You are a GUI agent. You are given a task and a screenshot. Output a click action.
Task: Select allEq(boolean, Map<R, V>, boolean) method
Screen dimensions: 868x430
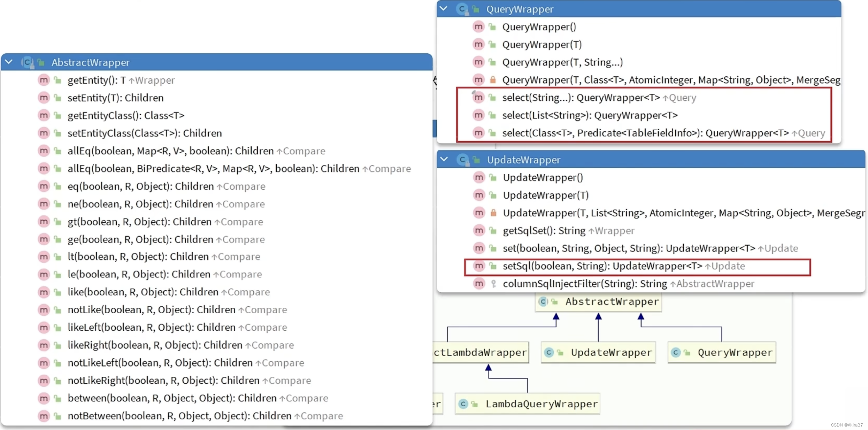coord(217,151)
